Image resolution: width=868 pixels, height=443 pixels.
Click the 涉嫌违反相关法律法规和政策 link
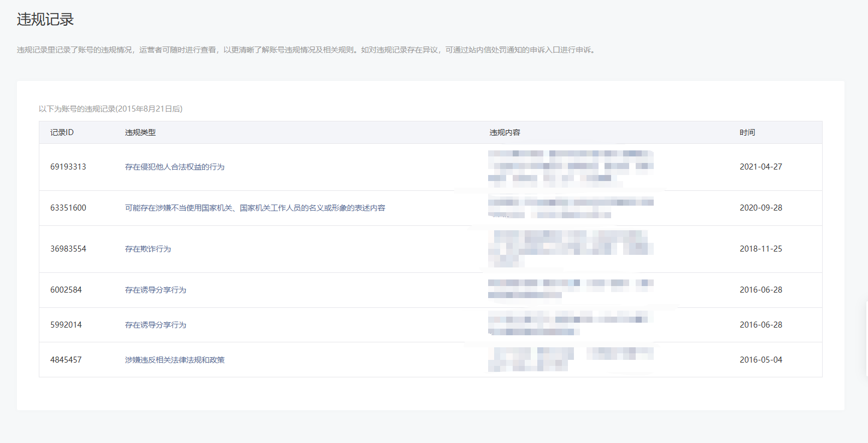pos(174,360)
